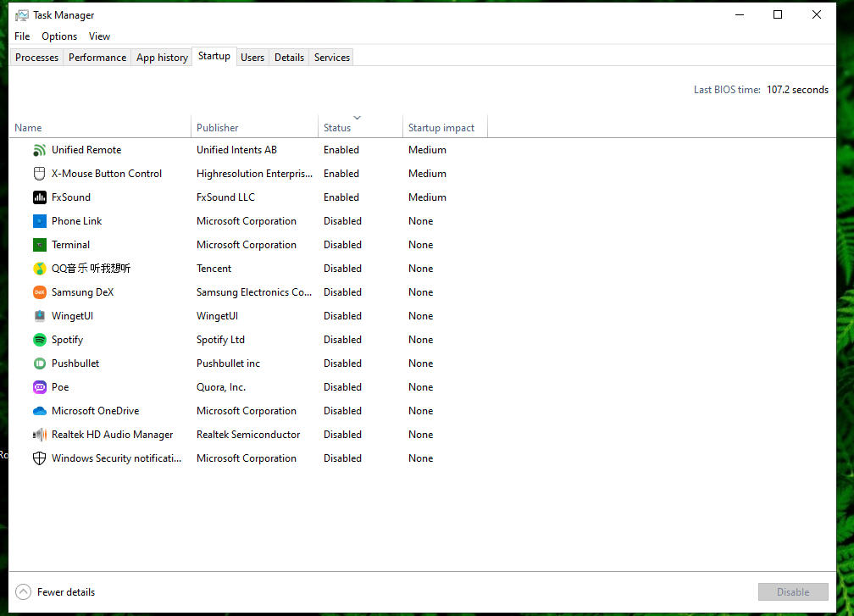Image resolution: width=854 pixels, height=616 pixels.
Task: Click the Realtek HD Audio Manager icon
Action: point(39,435)
